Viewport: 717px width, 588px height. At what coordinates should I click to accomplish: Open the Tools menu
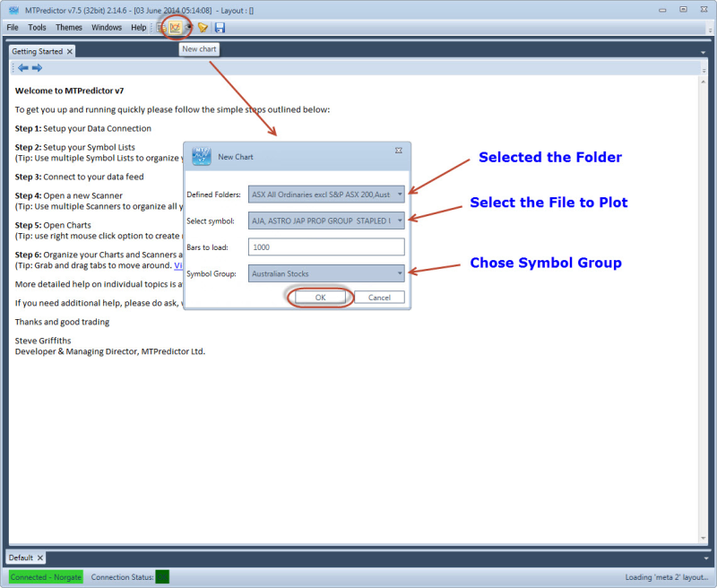(37, 28)
